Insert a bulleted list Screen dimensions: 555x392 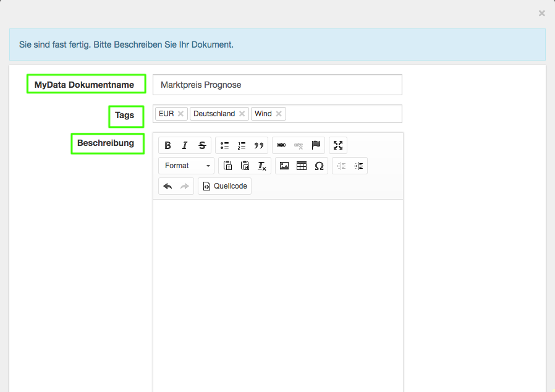point(224,145)
